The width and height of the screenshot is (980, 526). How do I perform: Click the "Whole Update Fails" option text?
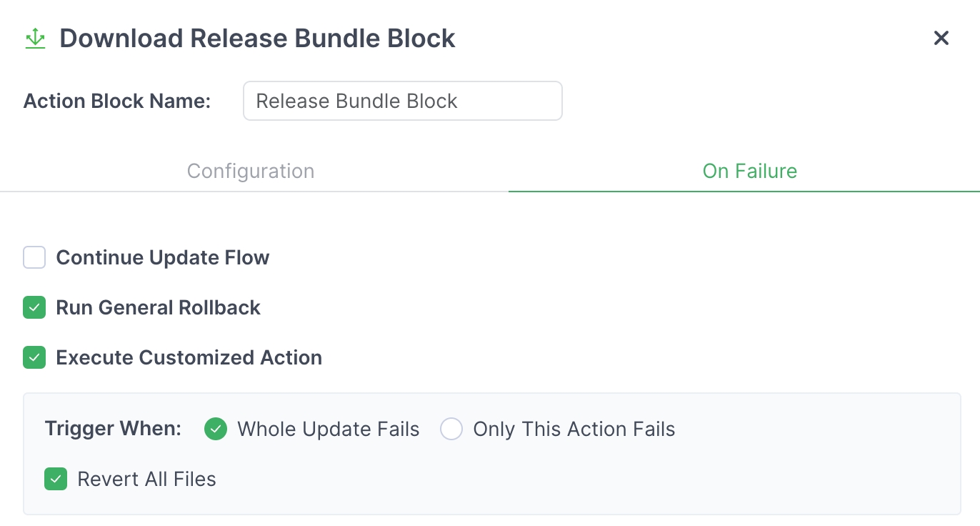pyautogui.click(x=329, y=429)
